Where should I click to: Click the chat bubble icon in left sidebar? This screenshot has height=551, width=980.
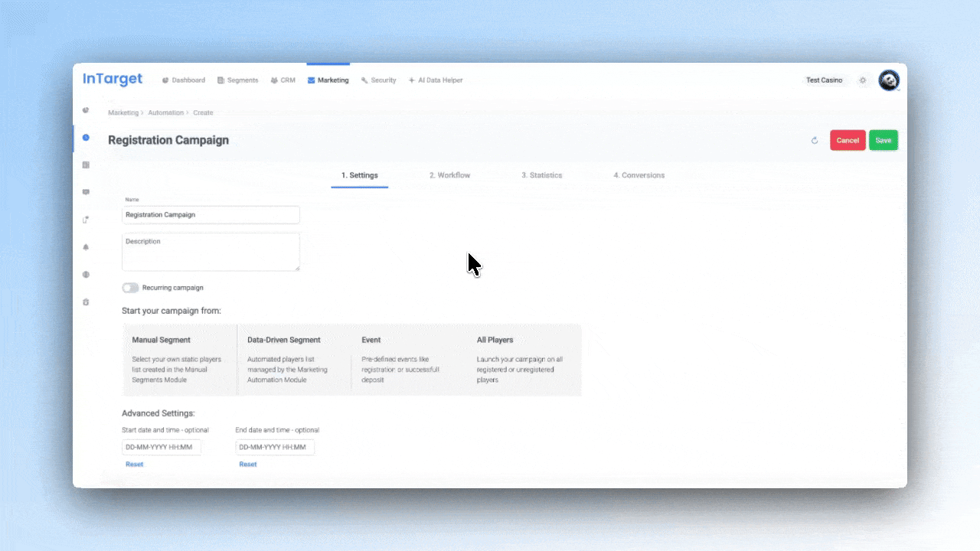[86, 192]
